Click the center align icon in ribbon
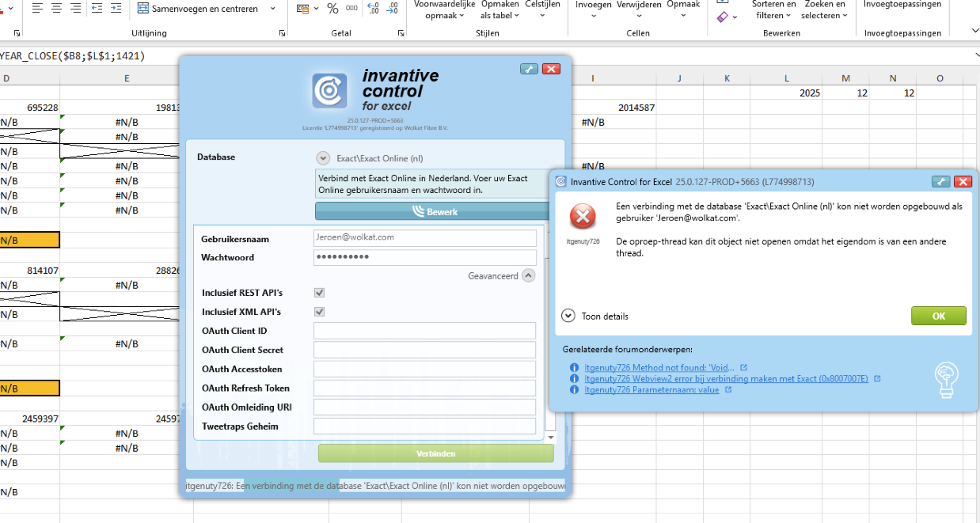The width and height of the screenshot is (980, 523). tap(57, 9)
